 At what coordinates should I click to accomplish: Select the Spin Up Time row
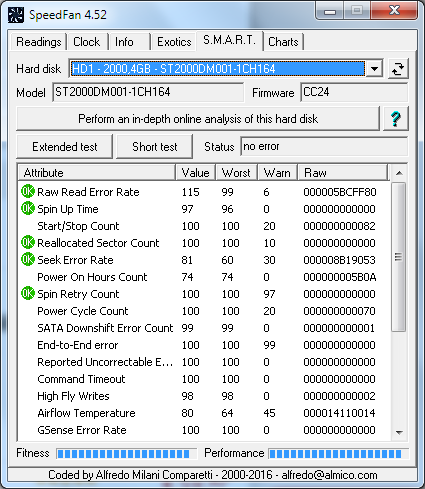(x=204, y=209)
